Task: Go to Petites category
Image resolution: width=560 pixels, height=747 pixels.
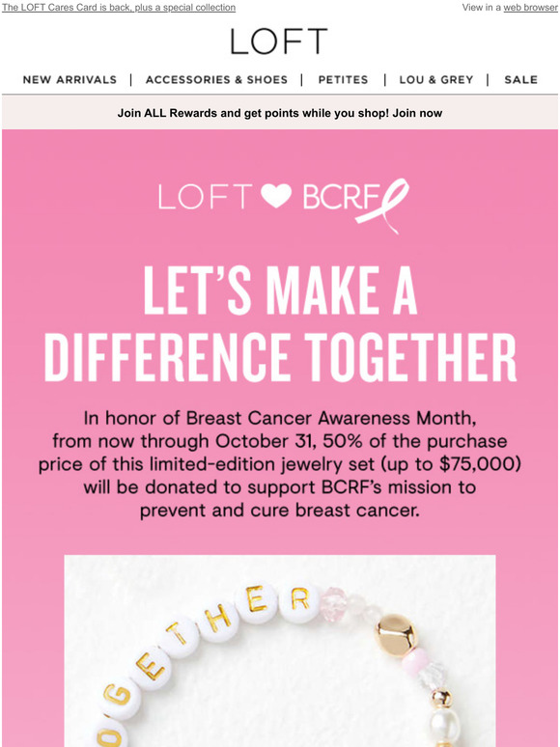Action: tap(343, 79)
